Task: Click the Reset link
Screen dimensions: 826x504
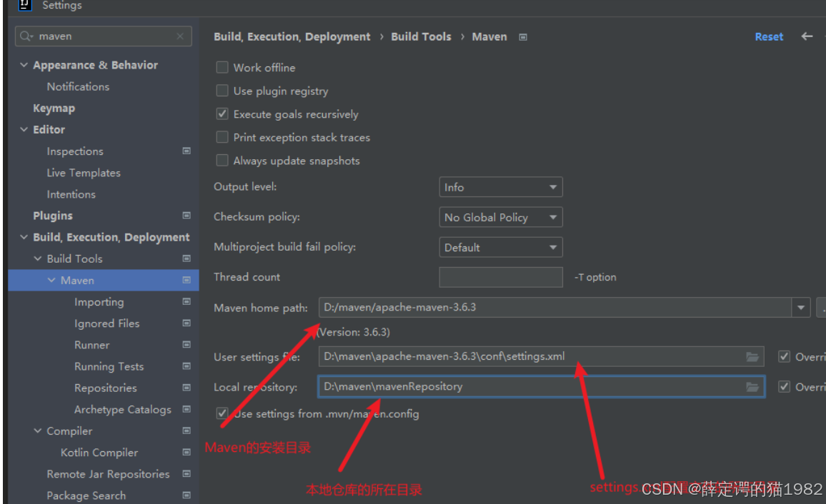Action: click(769, 36)
